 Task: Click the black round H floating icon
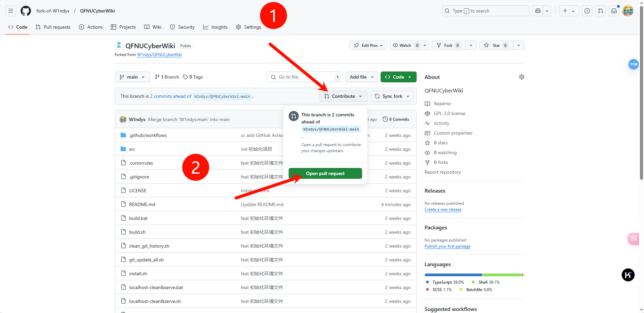(628, 275)
